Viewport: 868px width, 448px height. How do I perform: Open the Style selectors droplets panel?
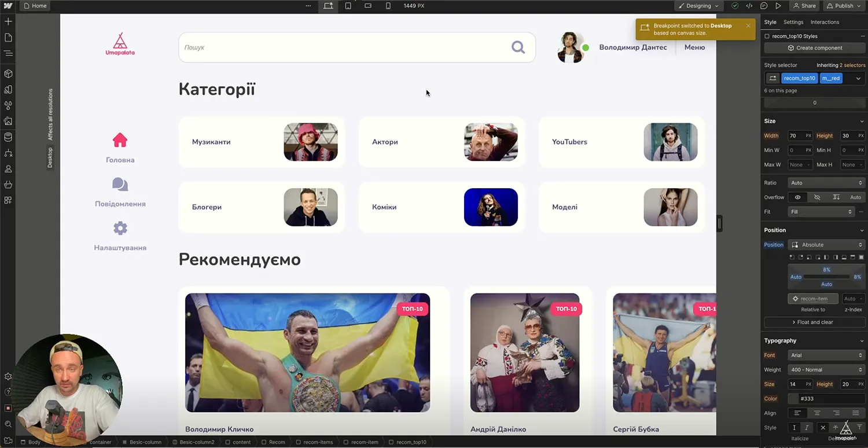coord(8,105)
